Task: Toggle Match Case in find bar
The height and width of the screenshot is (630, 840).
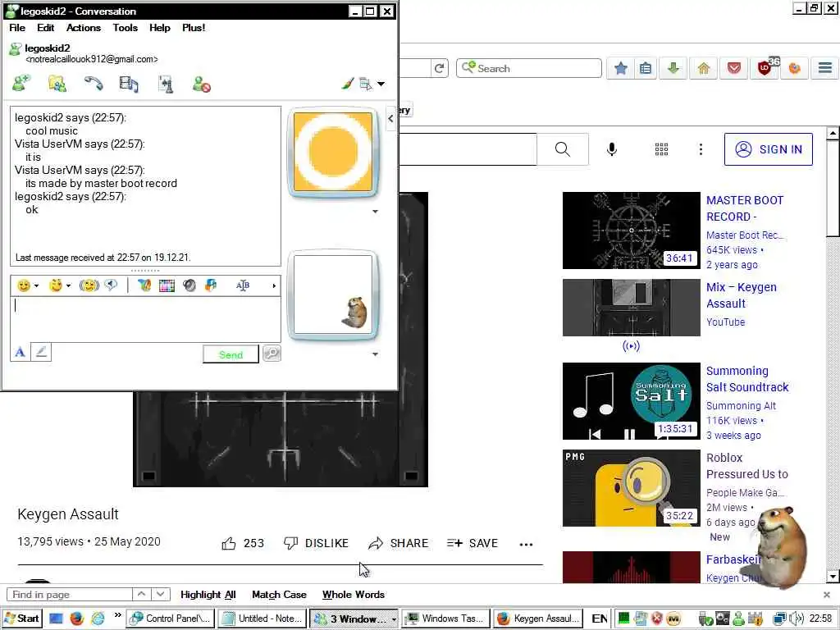Action: [x=279, y=595]
